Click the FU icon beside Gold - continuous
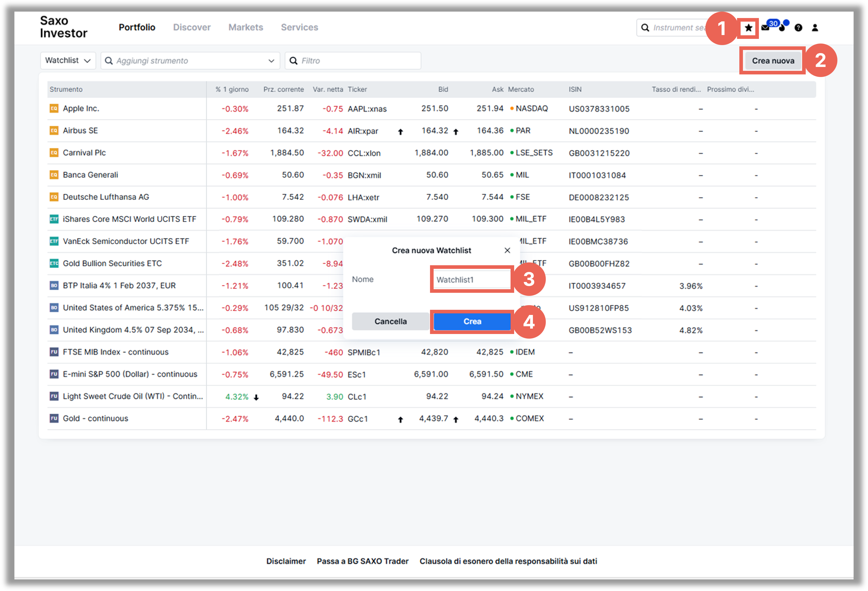Viewport: 868px width, 591px height. [54, 418]
